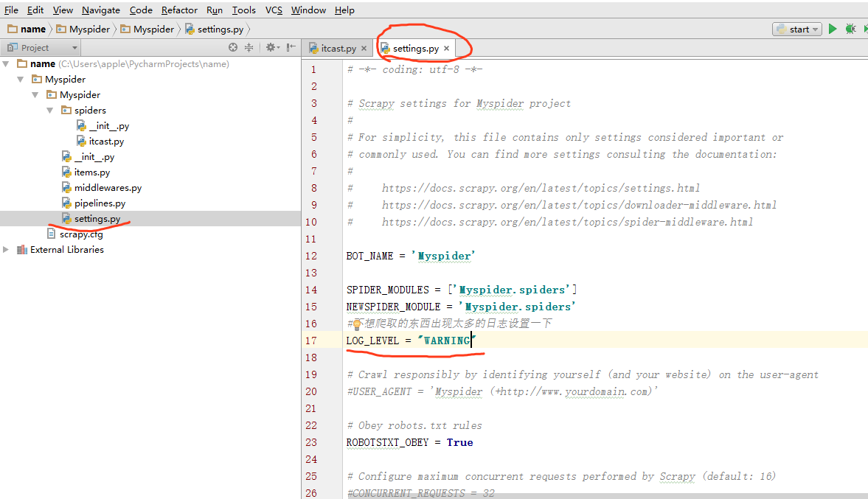Open the Project panel gear settings
Image resolution: width=868 pixels, height=499 pixels.
pos(272,48)
